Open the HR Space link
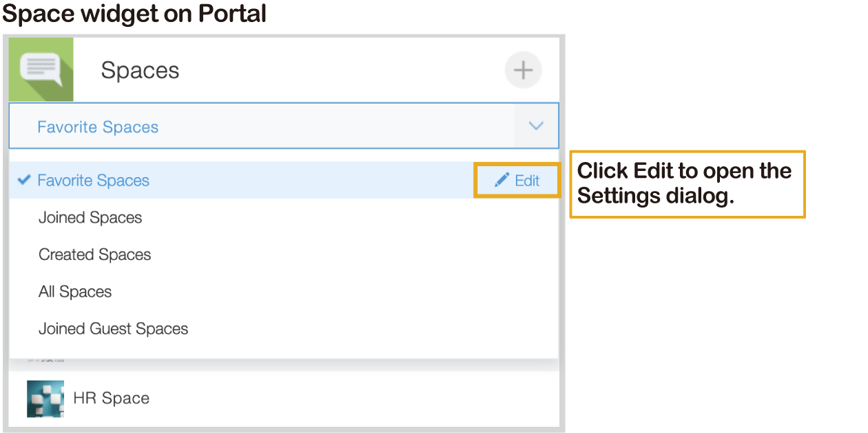Screen dimensions: 868x433 (112, 399)
